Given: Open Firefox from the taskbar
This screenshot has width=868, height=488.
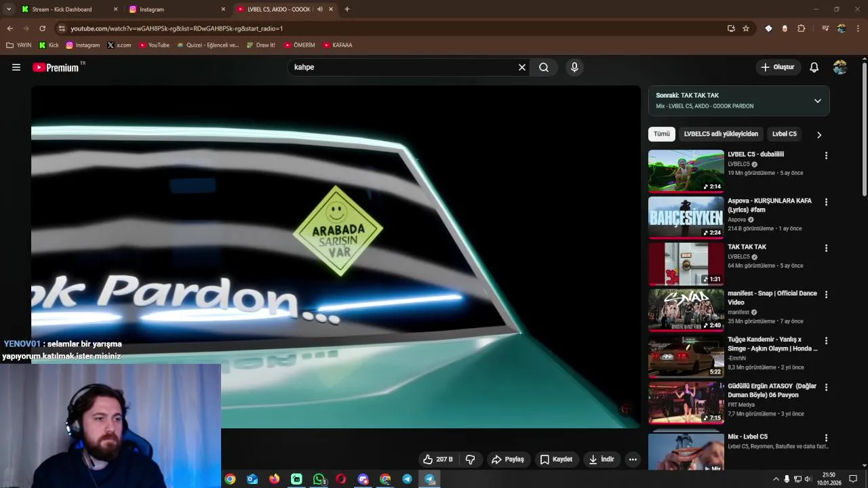Looking at the screenshot, I should [274, 479].
